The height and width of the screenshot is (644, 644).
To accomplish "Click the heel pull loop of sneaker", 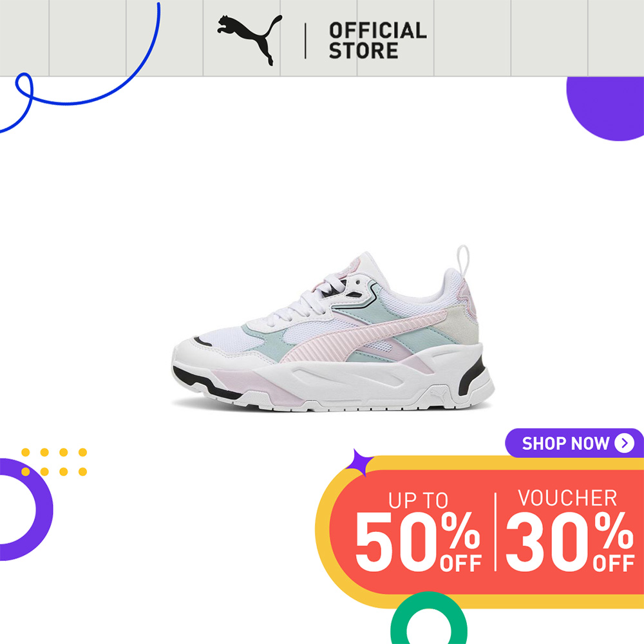I will (463, 260).
